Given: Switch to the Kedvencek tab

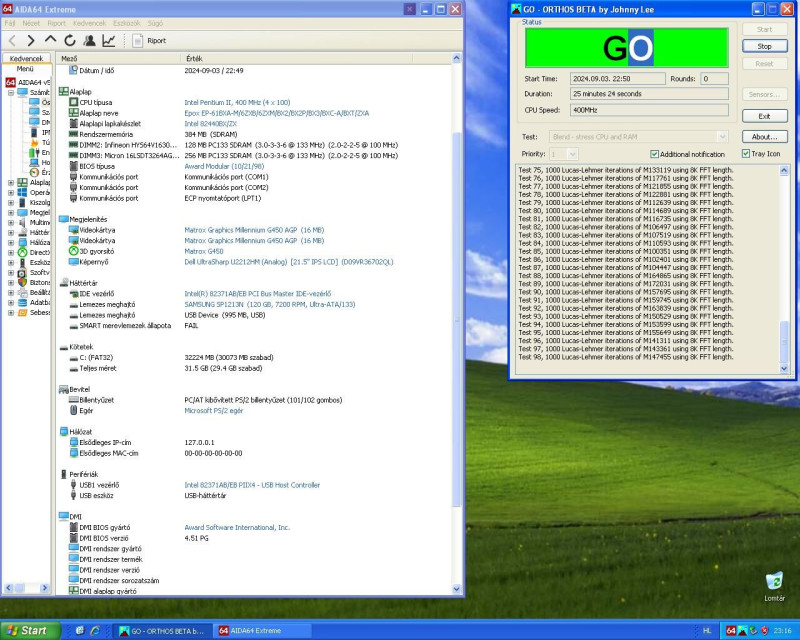Looking at the screenshot, I should (25, 58).
